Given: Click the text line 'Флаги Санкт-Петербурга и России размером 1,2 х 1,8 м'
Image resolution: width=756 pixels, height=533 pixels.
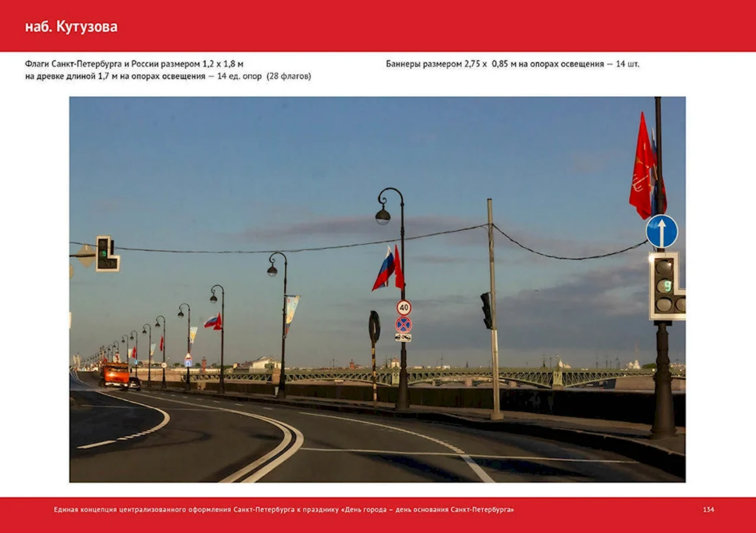Looking at the screenshot, I should (x=134, y=64).
